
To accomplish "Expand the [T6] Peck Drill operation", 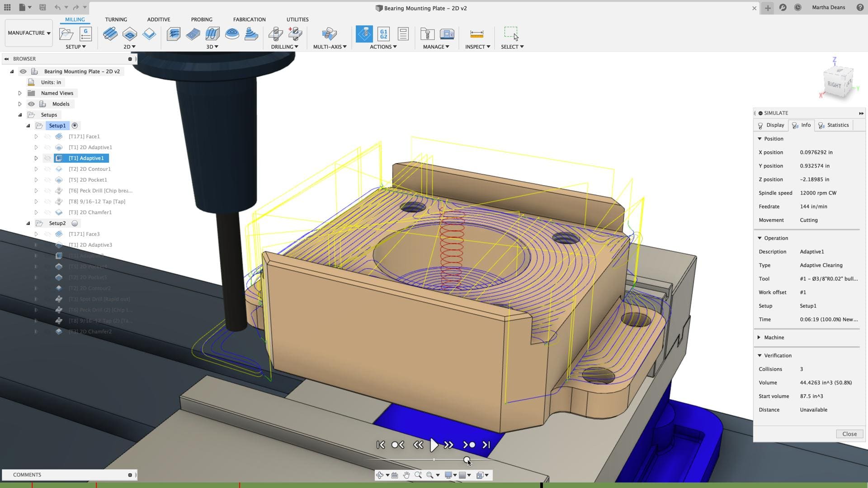I will click(x=36, y=191).
